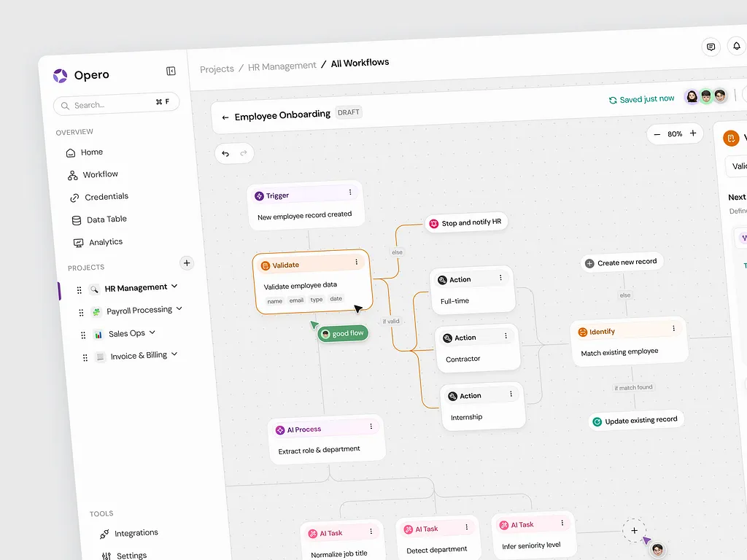Click the HR Management breadcrumb link
Image resolution: width=747 pixels, height=560 pixels.
click(x=282, y=66)
